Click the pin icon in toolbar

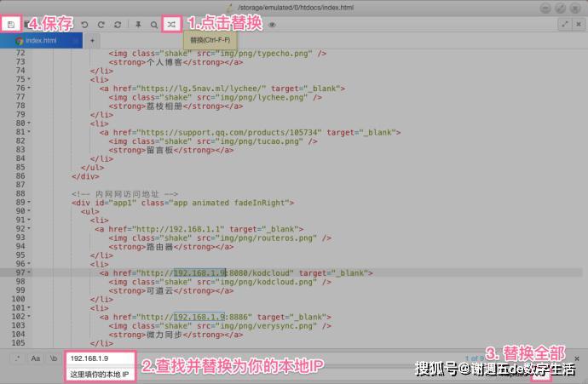pos(138,25)
